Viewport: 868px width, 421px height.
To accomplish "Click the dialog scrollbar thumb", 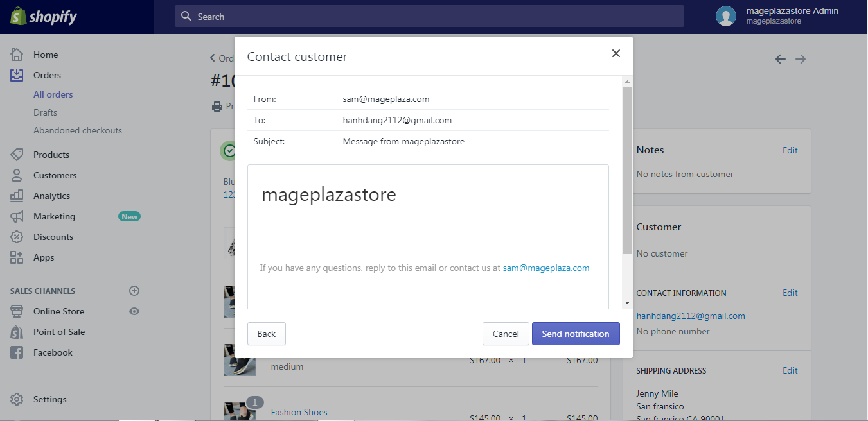I will coord(627,170).
